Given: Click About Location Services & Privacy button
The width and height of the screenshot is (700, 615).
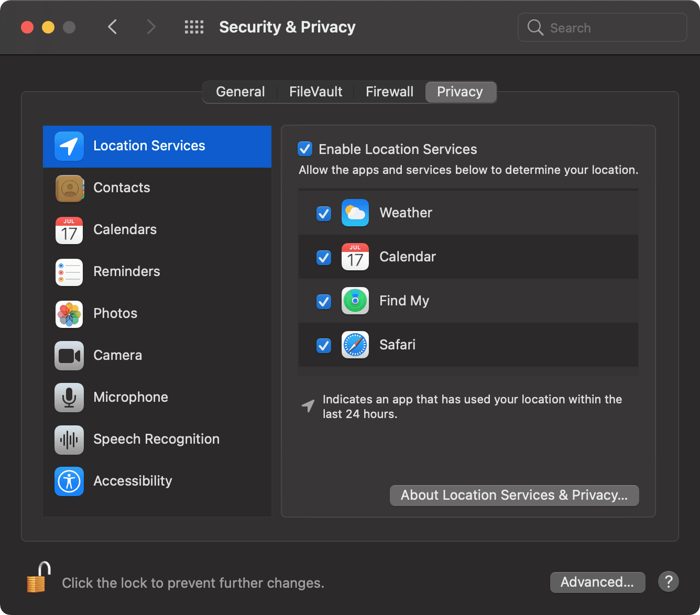Looking at the screenshot, I should [x=514, y=495].
